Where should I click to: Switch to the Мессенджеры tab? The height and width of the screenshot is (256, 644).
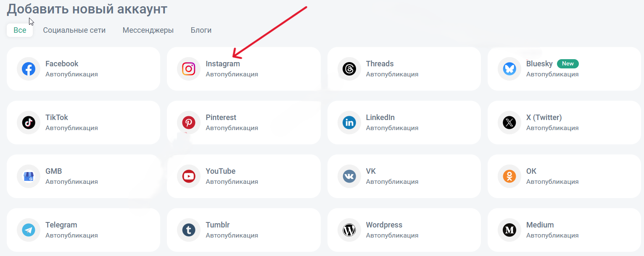[148, 30]
